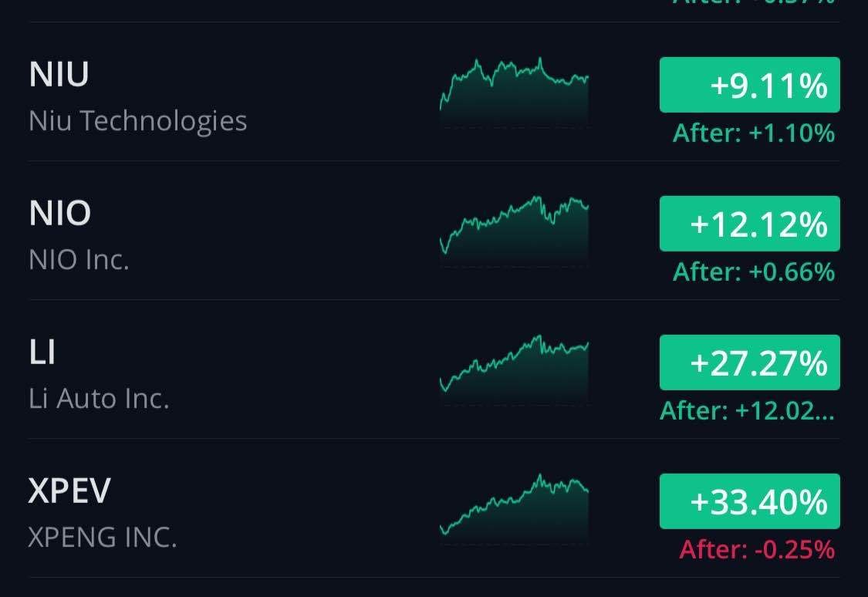Tap the red XPEV after-hours -0.25% text
This screenshot has height=597, width=868.
[757, 550]
